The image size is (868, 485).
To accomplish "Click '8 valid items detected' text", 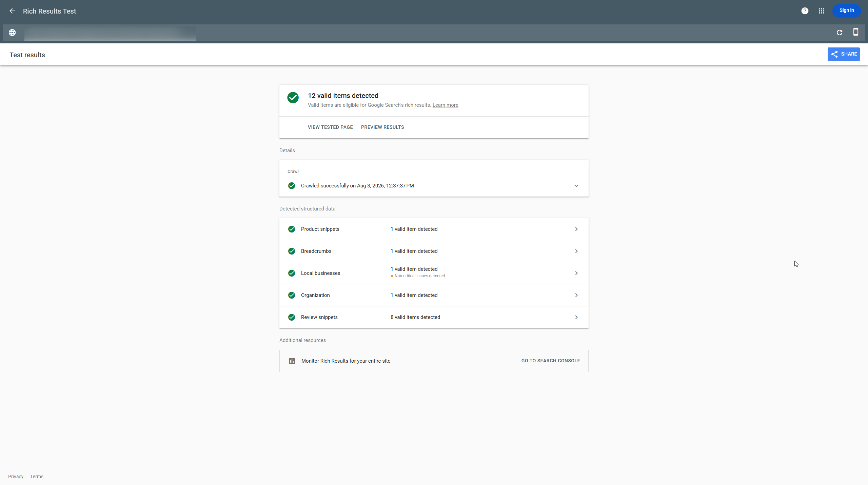I will point(415,317).
